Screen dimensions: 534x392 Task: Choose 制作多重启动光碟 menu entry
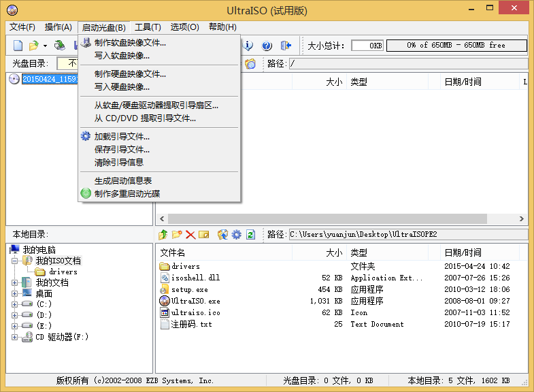[x=159, y=194]
